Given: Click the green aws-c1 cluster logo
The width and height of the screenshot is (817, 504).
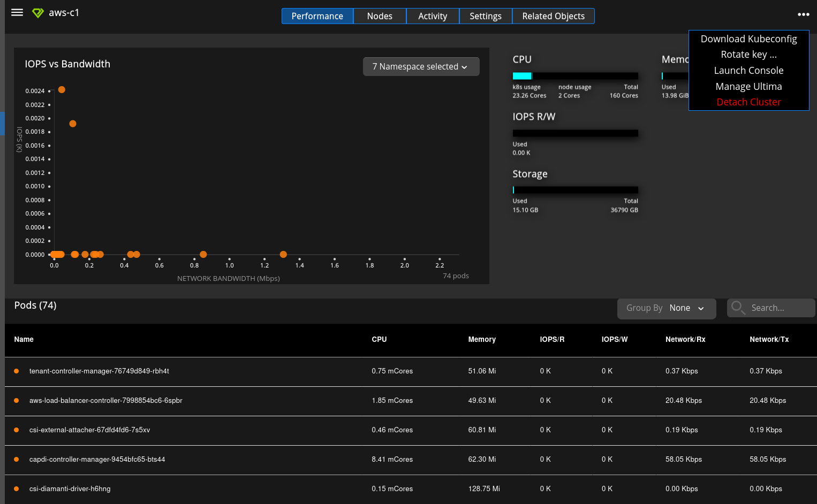Looking at the screenshot, I should click(37, 13).
